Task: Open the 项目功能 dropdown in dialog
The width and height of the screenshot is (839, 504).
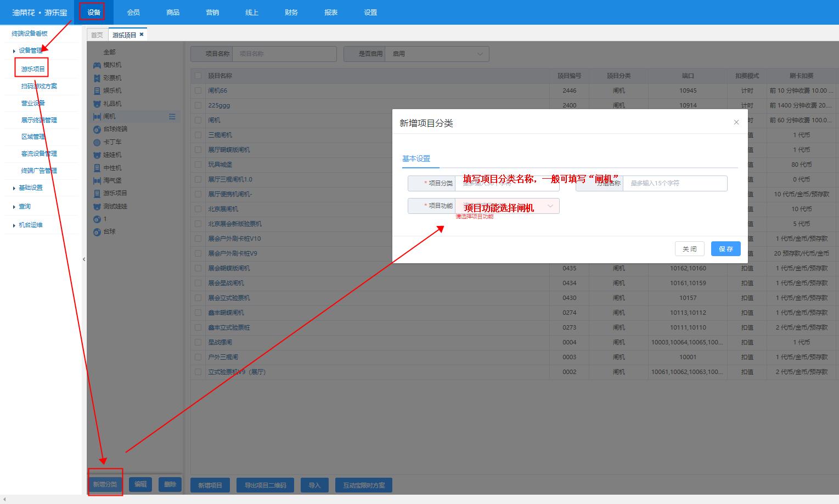Action: click(507, 206)
